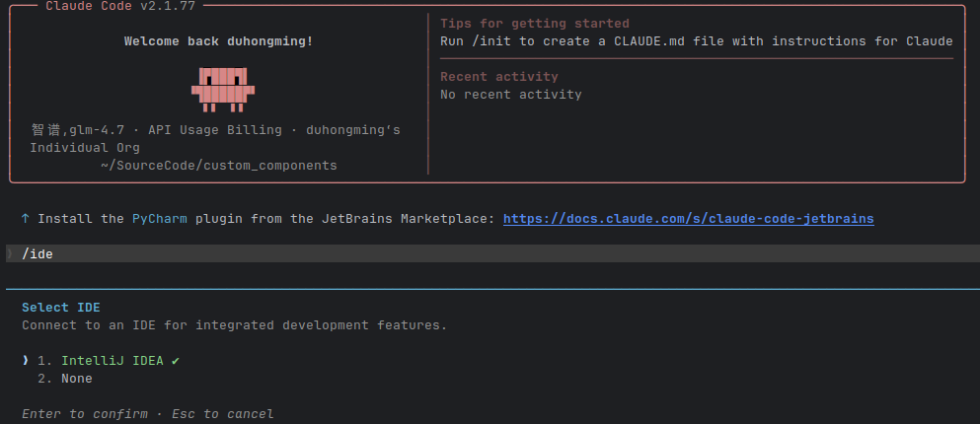This screenshot has height=424, width=980.
Task: Click the ~/SourceCode/custom_components path
Action: point(219,166)
